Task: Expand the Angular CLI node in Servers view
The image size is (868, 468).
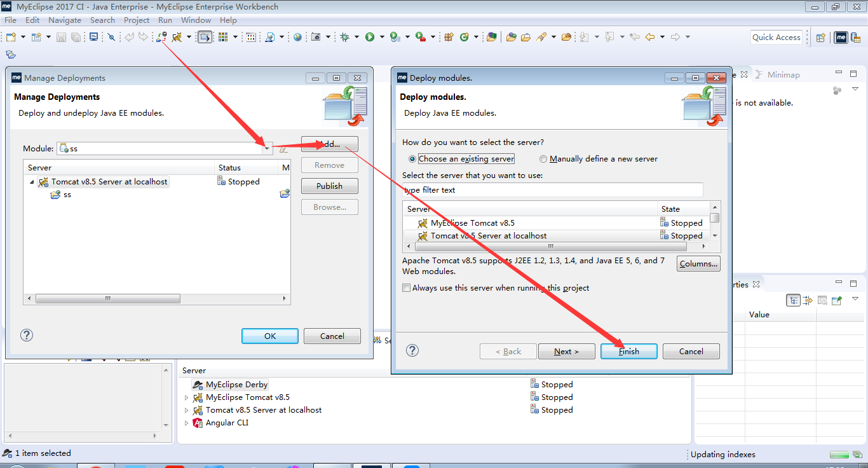Action: 187,423
